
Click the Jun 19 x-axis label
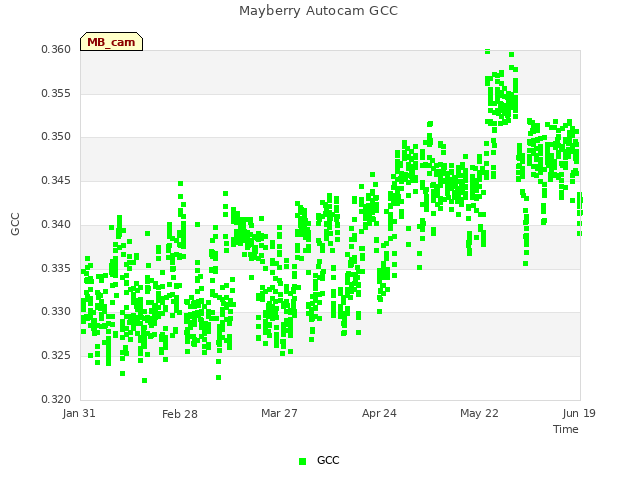579,413
